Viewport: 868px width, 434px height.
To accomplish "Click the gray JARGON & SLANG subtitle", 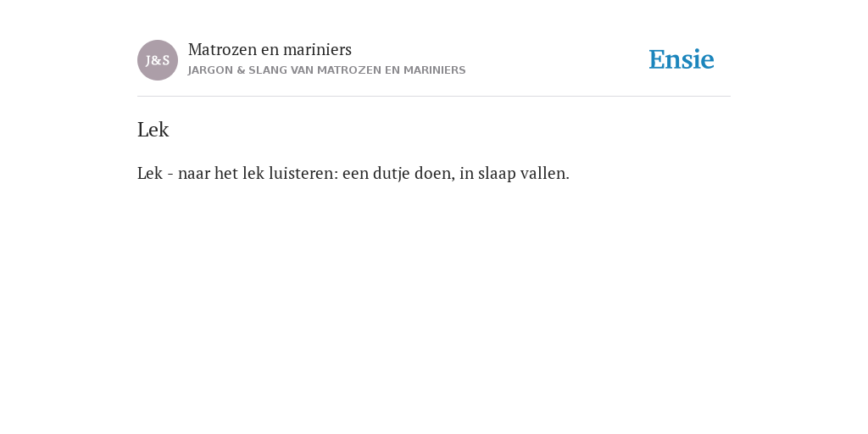I will coord(326,70).
